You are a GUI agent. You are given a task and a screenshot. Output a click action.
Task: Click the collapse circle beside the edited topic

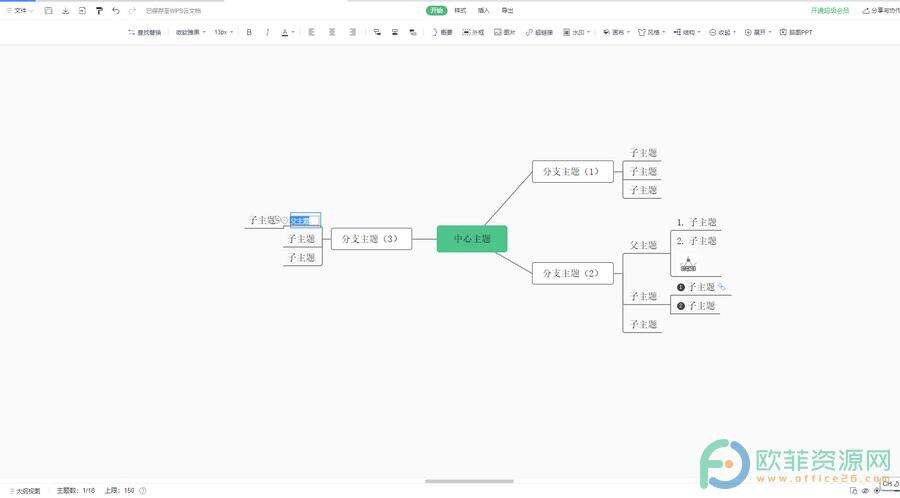click(284, 220)
